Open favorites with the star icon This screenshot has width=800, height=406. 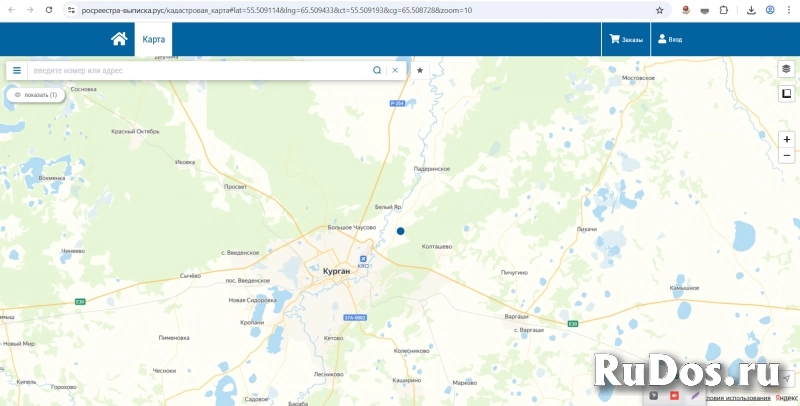420,70
